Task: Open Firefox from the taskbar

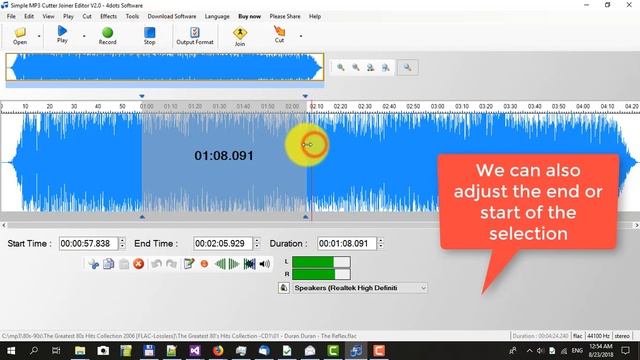Action: [218, 351]
